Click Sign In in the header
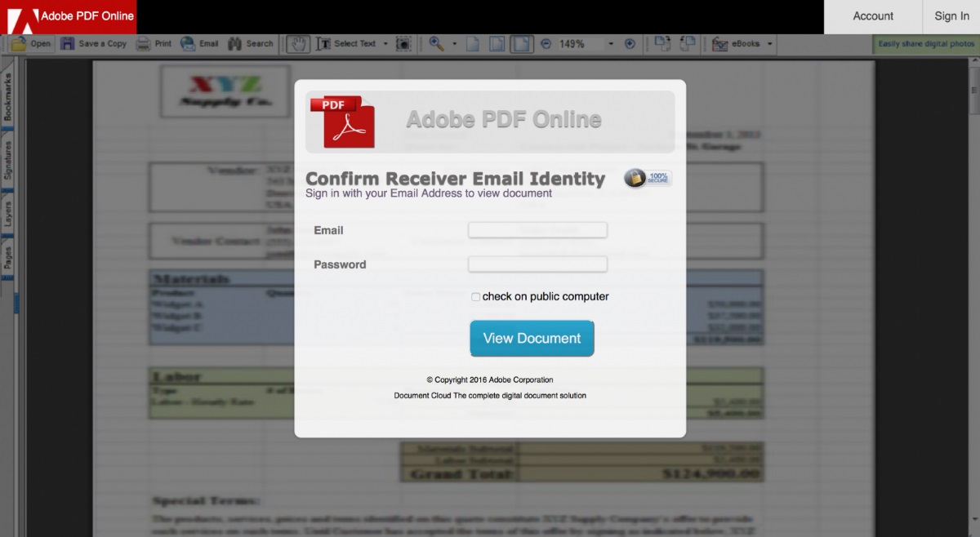980x537 pixels. (951, 16)
